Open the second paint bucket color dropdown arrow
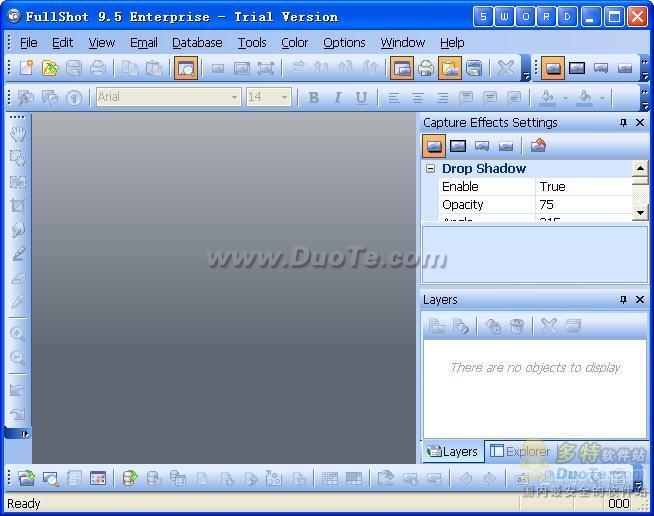The width and height of the screenshot is (654, 516). click(602, 98)
